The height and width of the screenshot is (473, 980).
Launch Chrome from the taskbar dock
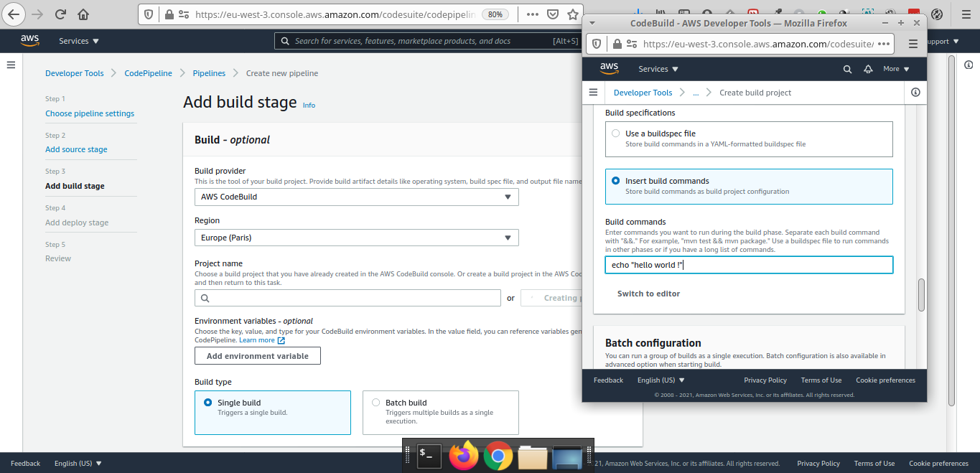[498, 456]
